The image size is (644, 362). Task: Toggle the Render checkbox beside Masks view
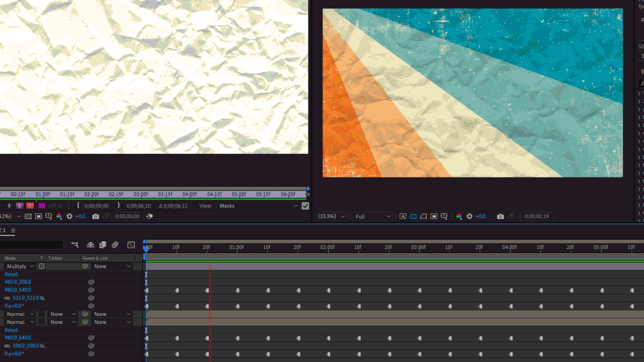(305, 206)
